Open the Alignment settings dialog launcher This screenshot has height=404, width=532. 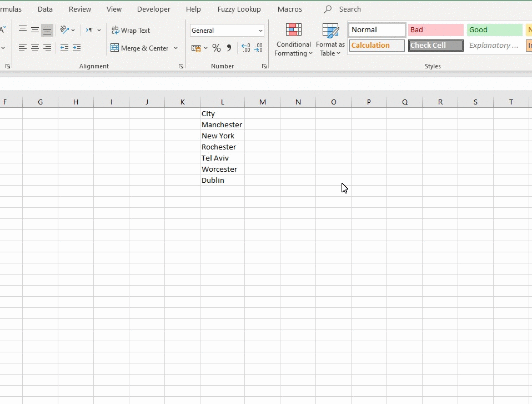click(x=181, y=67)
